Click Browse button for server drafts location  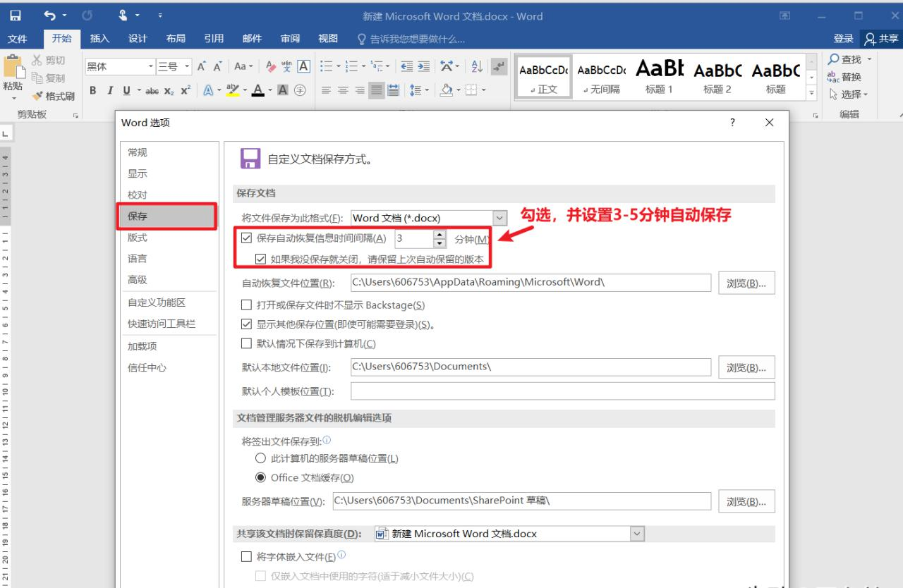(x=746, y=501)
